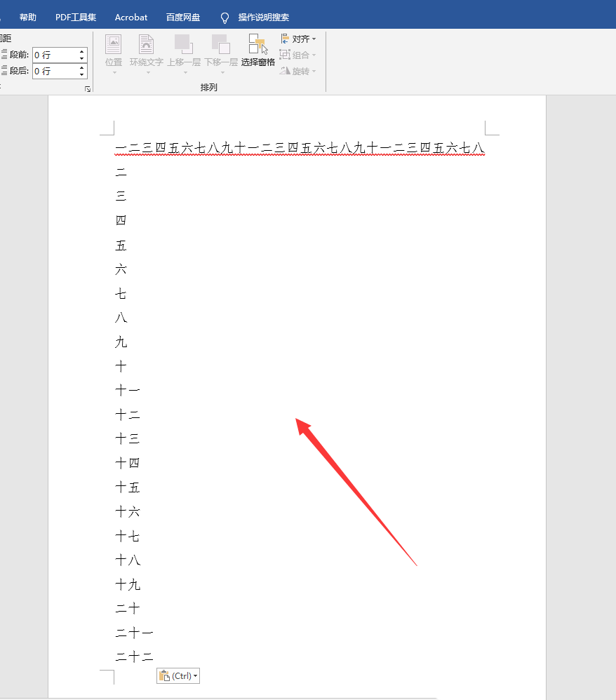Open the 选择窗格 selection pane

point(257,51)
